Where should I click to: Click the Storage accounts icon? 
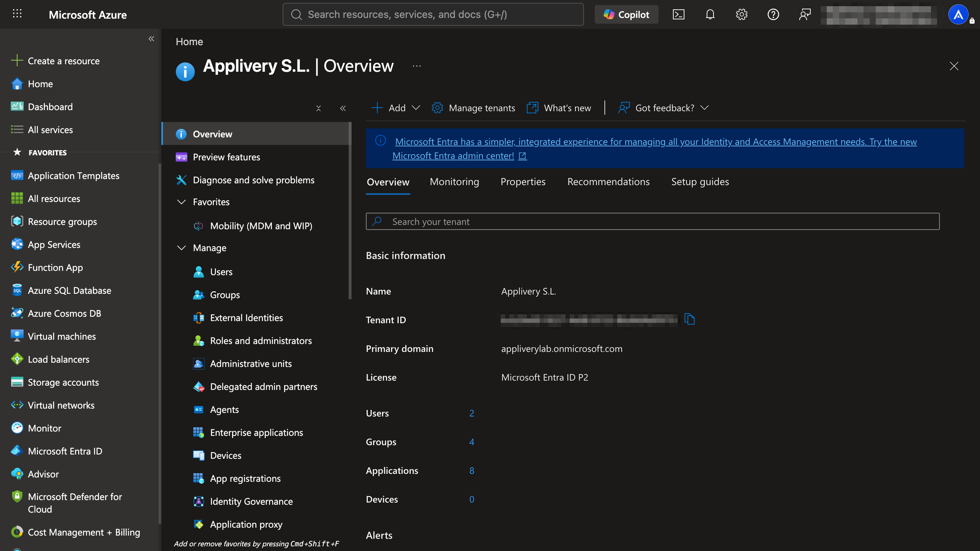(x=17, y=382)
